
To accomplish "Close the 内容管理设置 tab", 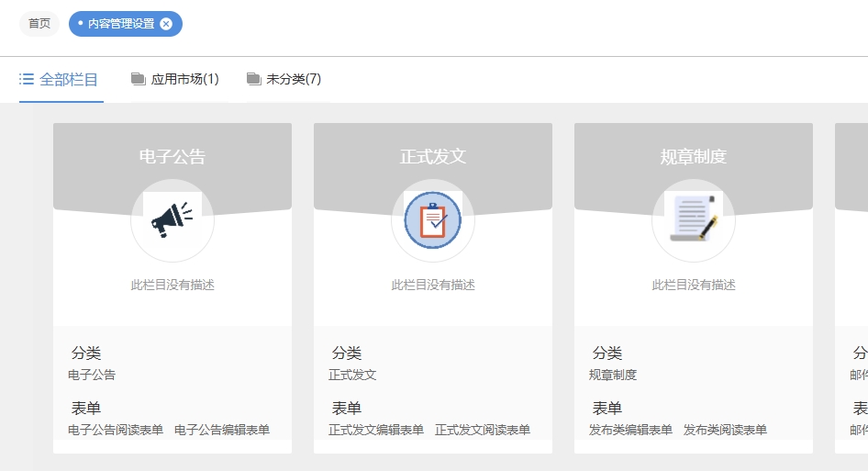I will (166, 24).
